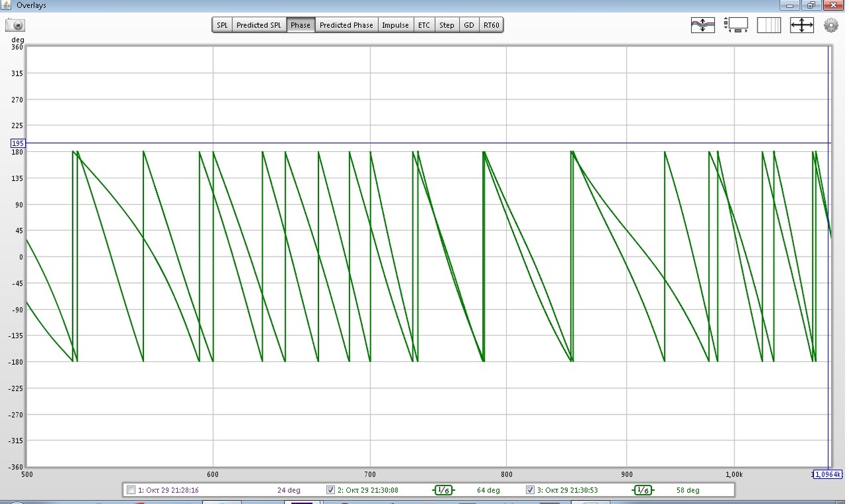
Task: Click the 1/6 smoothing badge for measurement 2
Action: (x=443, y=490)
